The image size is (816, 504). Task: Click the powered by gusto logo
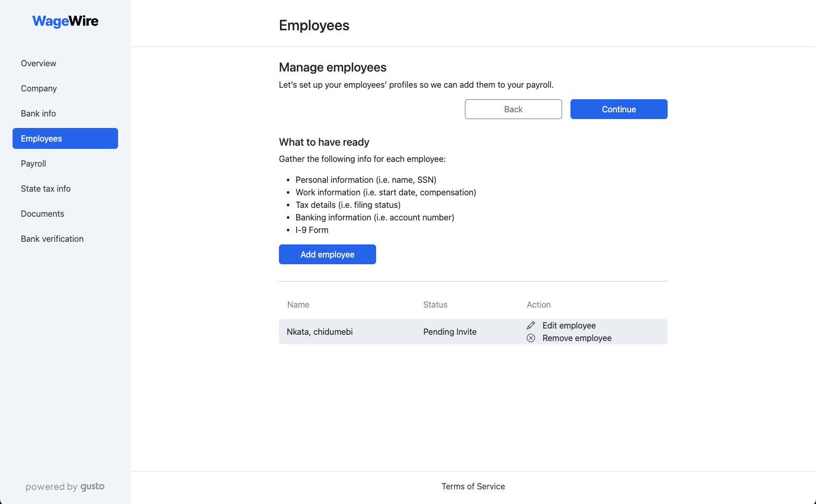coord(65,487)
